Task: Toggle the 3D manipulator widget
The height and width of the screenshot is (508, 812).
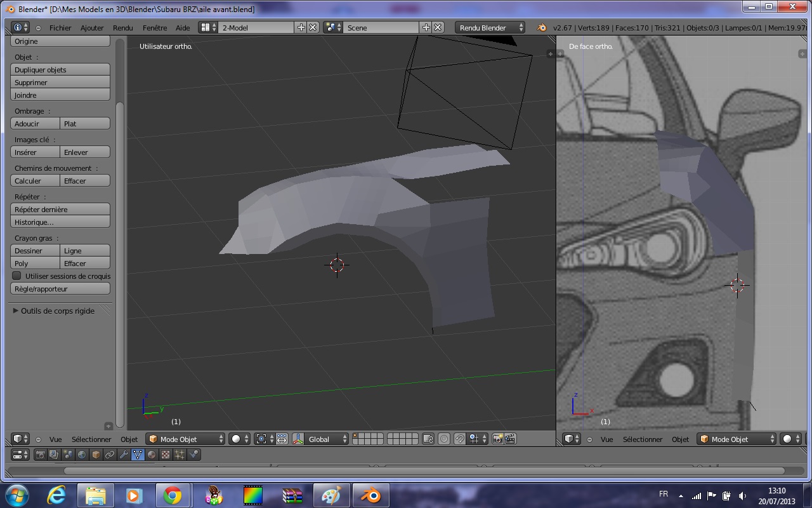Action: [x=298, y=439]
